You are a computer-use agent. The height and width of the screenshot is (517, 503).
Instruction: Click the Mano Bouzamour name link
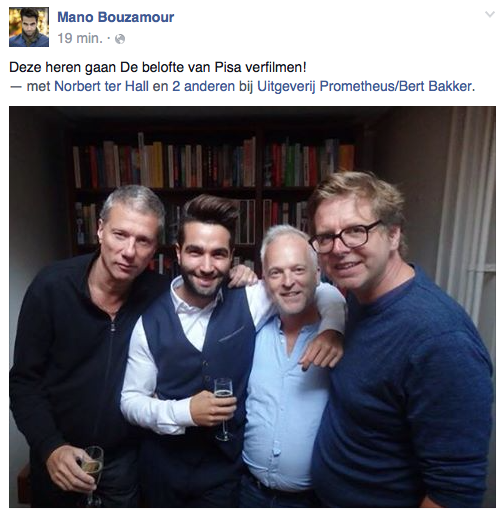coord(116,17)
